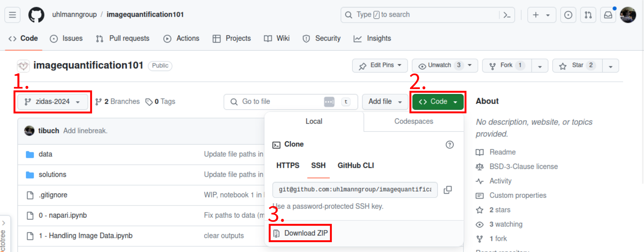Click the tibuch commit author name
The width and height of the screenshot is (644, 252).
tap(49, 131)
